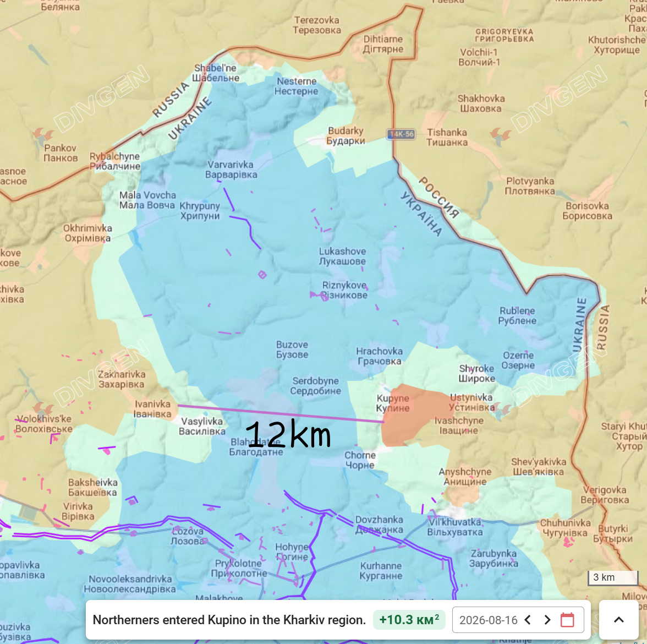647x644 pixels.
Task: Click the Lukashove village label
Action: tap(342, 256)
